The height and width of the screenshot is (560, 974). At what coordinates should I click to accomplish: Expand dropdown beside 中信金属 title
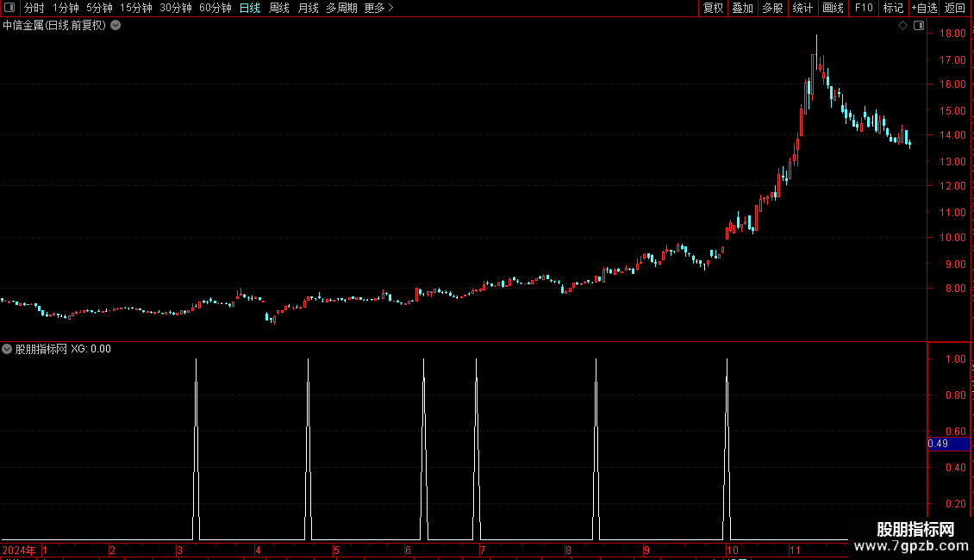click(x=116, y=26)
